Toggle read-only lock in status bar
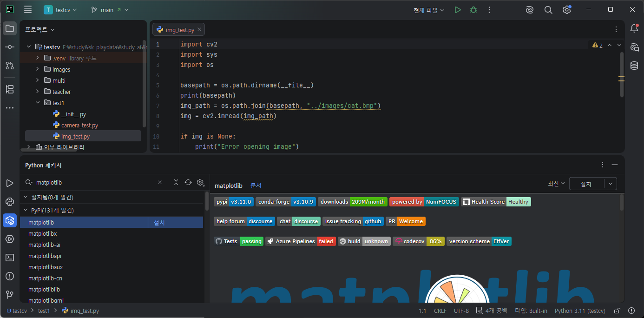This screenshot has height=318, width=644. 617,311
